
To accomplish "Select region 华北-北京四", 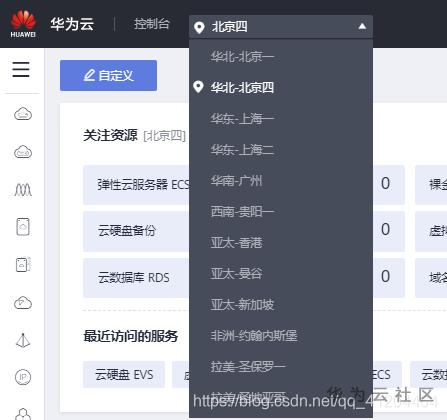I will [x=281, y=88].
